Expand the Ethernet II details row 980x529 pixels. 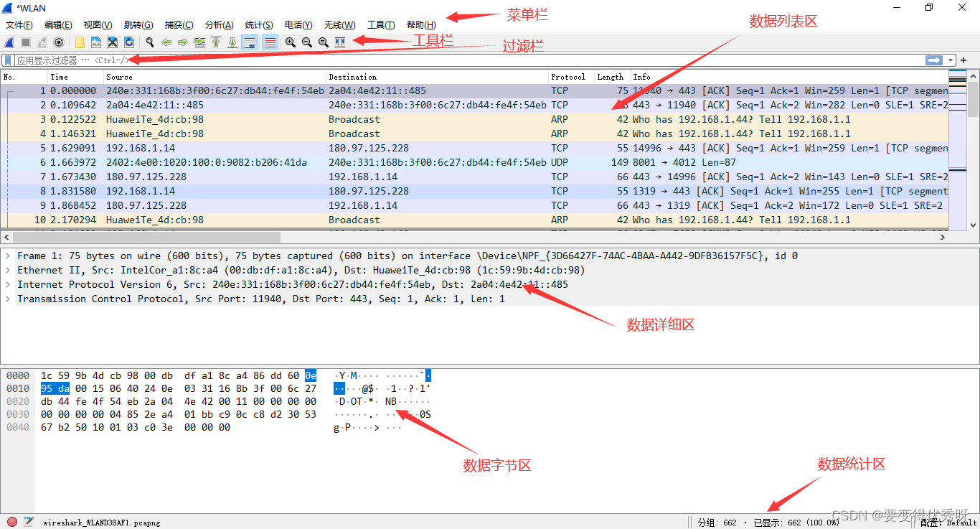coord(7,270)
